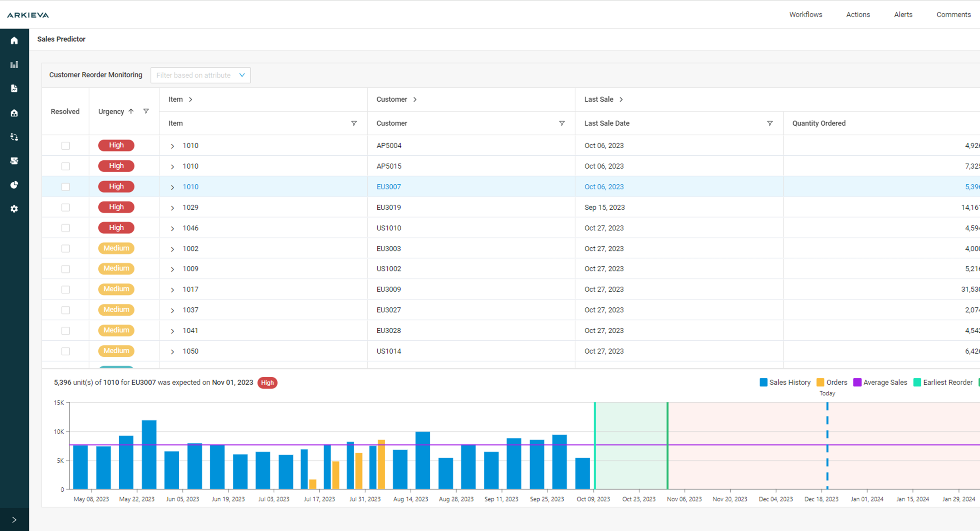980x531 pixels.
Task: Click the Urgency column filter icon
Action: tap(146, 111)
